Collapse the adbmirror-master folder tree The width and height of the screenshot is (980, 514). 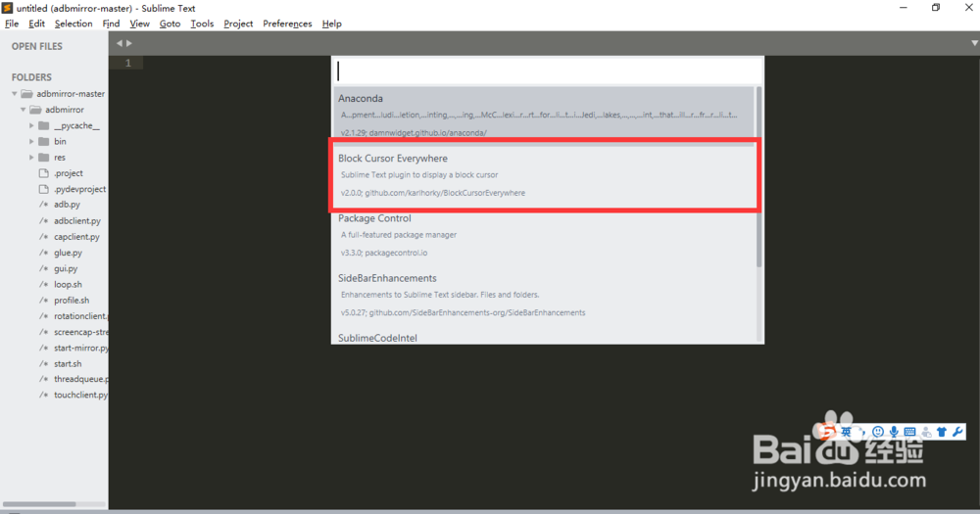click(15, 94)
